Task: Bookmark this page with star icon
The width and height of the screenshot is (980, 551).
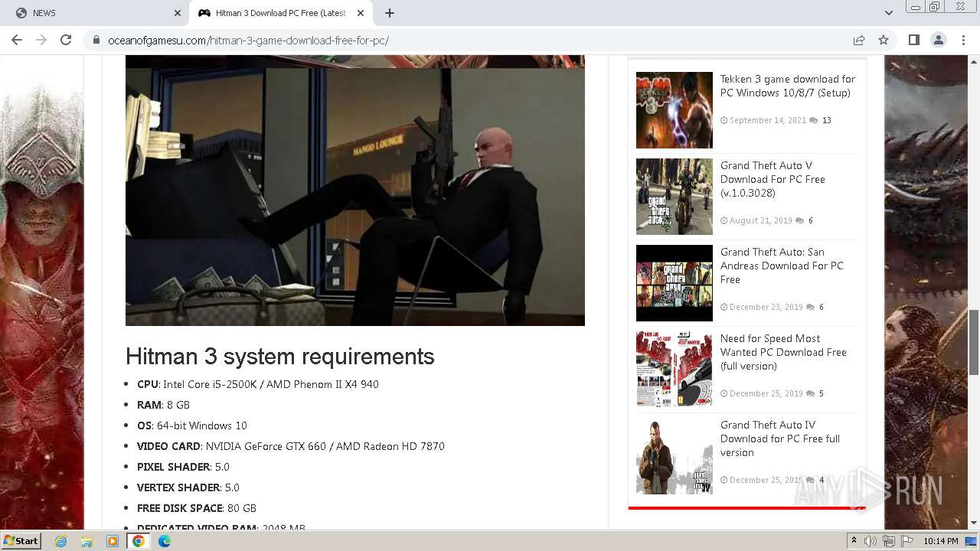Action: tap(884, 40)
